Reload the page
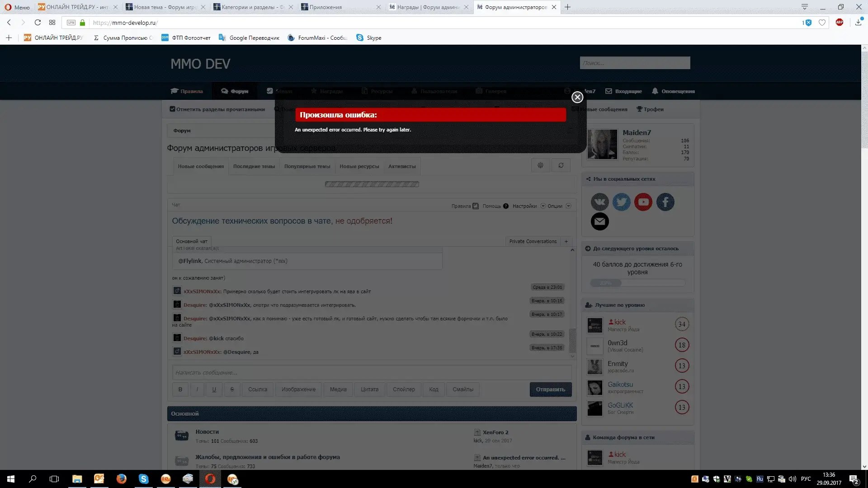 (x=38, y=23)
